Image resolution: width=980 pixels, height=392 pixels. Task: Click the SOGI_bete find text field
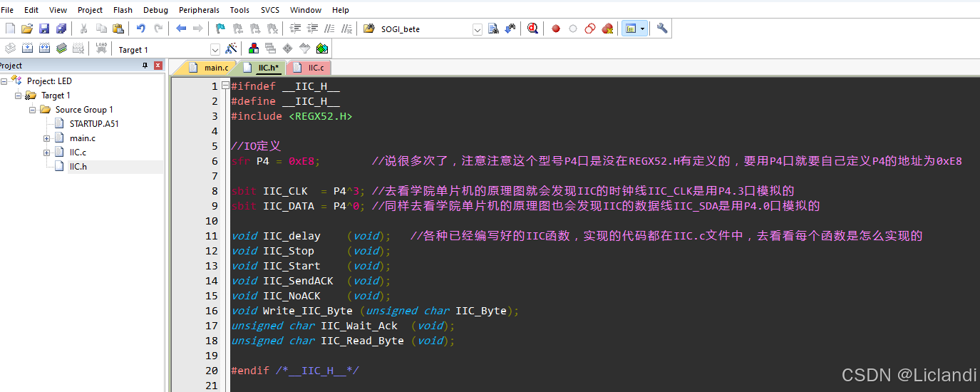click(425, 29)
